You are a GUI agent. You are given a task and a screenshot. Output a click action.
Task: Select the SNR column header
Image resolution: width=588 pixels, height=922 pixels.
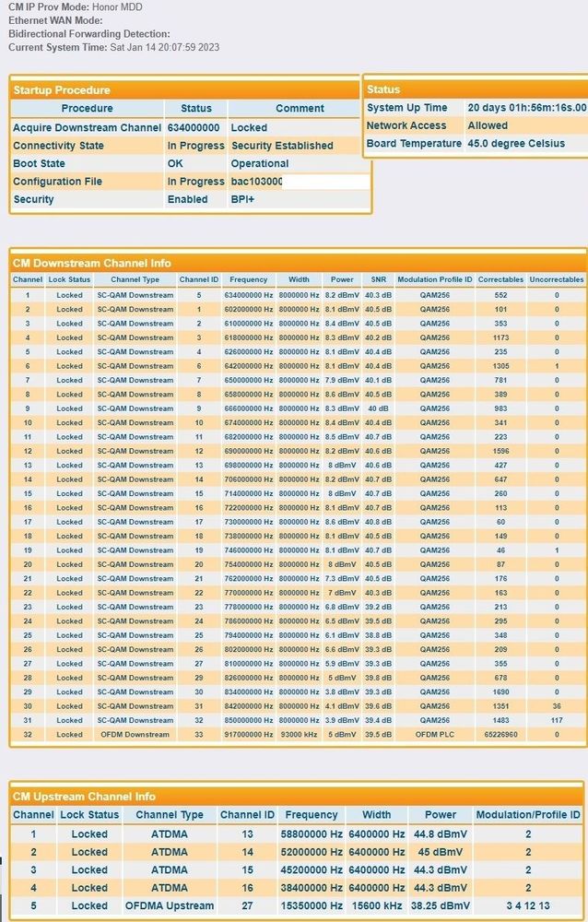click(x=379, y=279)
